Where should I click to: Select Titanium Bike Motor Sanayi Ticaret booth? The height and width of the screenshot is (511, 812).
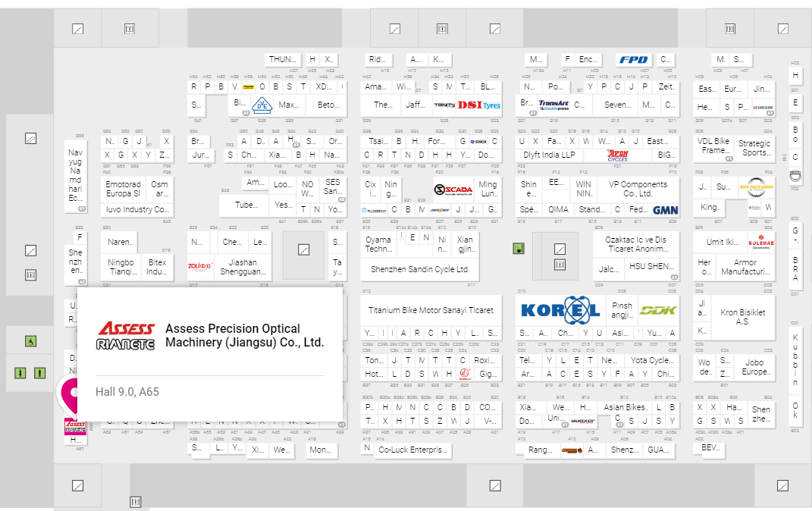pyautogui.click(x=431, y=310)
